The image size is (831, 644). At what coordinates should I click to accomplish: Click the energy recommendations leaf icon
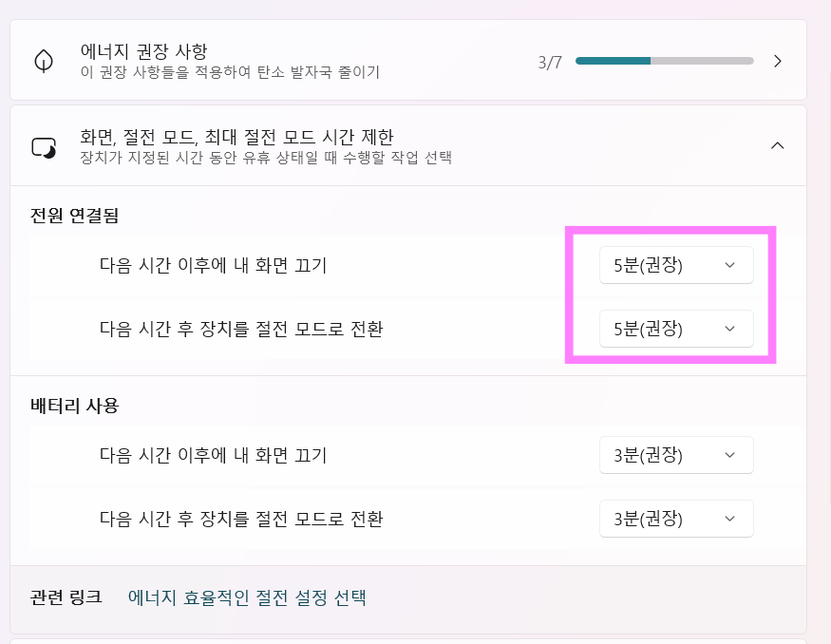[x=44, y=60]
